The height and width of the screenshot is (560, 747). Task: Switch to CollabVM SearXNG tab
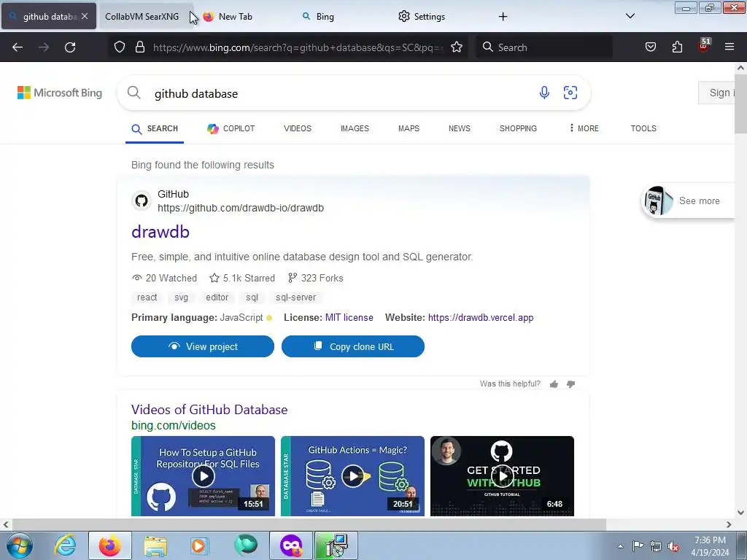click(142, 16)
